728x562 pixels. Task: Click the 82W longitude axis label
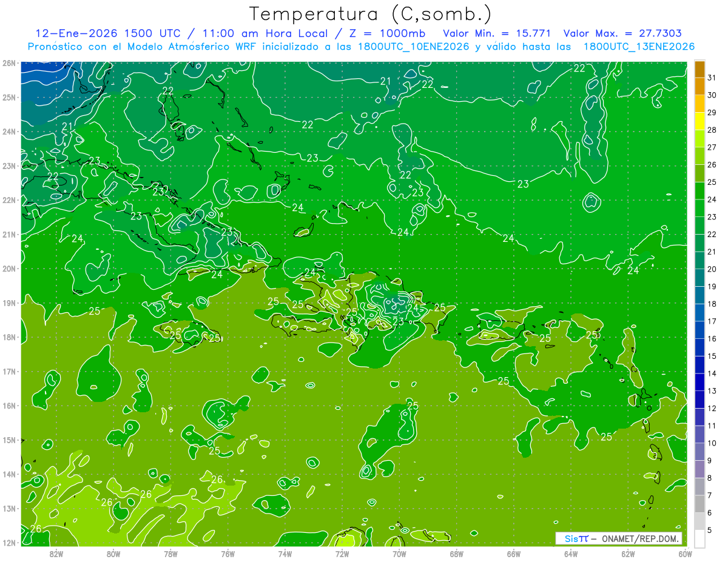click(x=56, y=554)
